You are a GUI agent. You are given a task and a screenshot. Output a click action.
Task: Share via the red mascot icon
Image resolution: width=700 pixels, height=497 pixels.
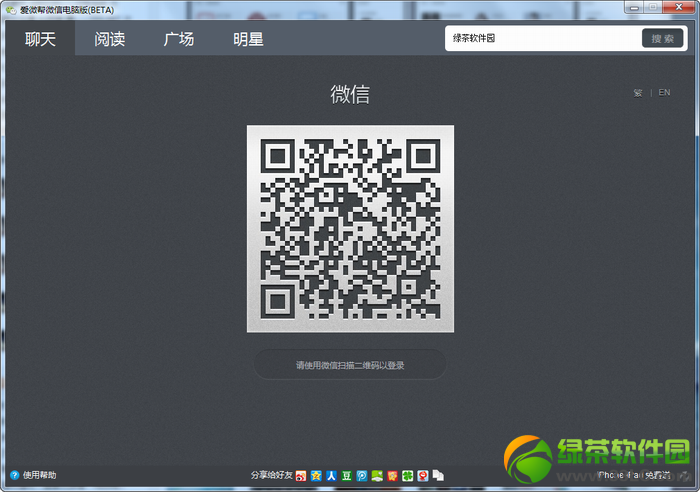[x=423, y=476]
